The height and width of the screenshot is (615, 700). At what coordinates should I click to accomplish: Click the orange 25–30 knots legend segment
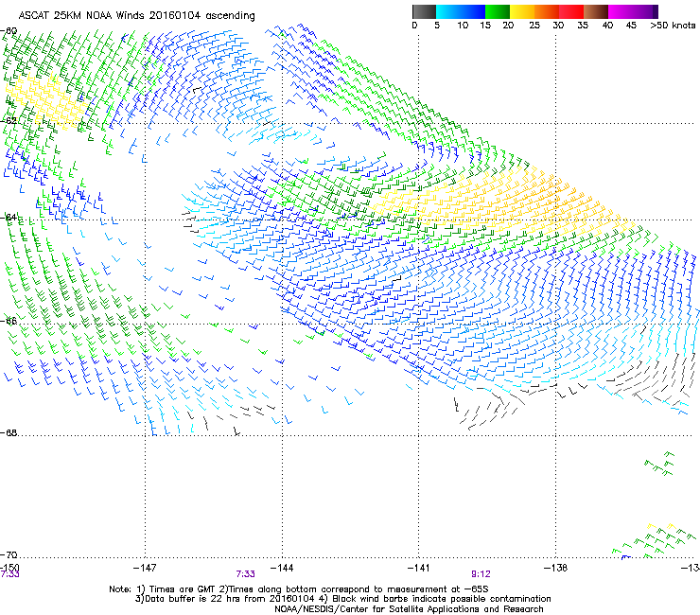pos(547,11)
